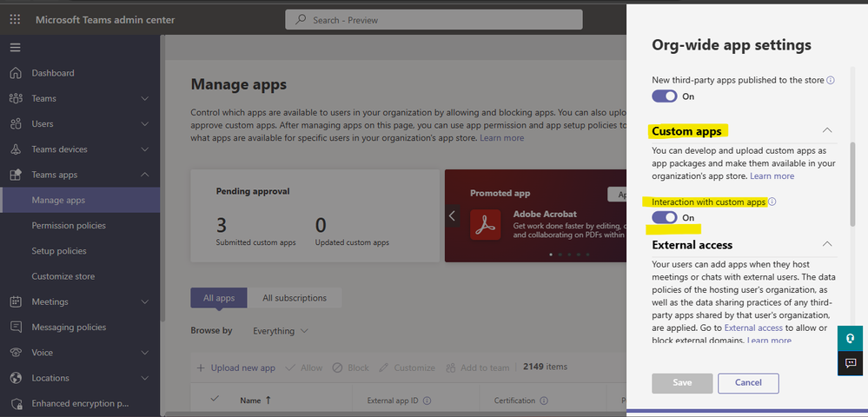This screenshot has height=417, width=868.
Task: Open Learn more link in Manage apps description
Action: pos(501,138)
